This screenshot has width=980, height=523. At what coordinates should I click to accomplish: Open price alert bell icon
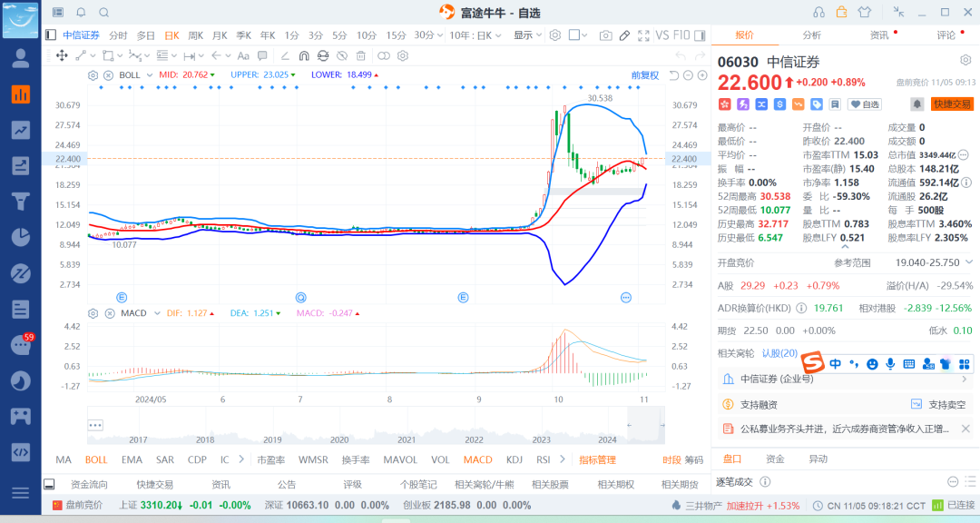pos(916,104)
